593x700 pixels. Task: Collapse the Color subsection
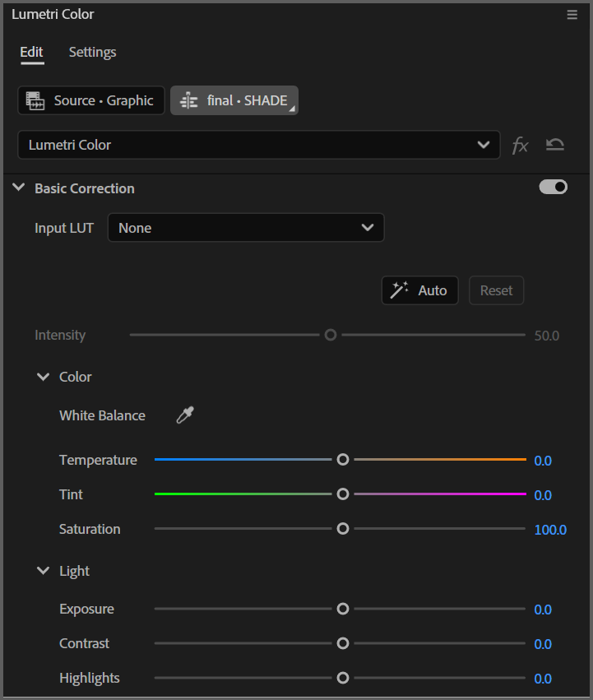point(44,377)
